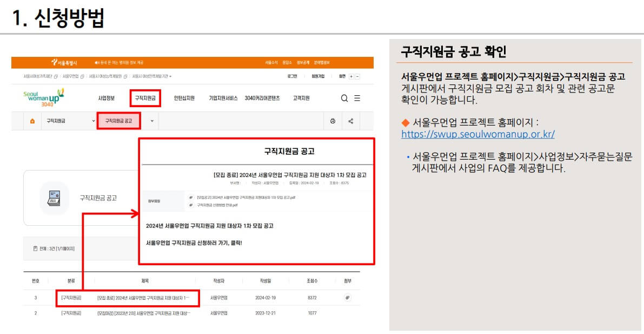This screenshot has height=334, width=644.
Task: Click the [구직지원금] category in row 2
Action: [71, 313]
